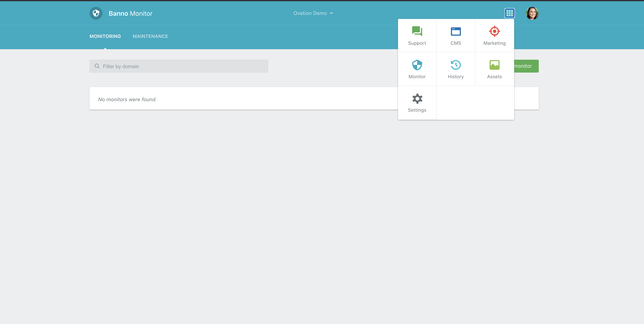Open the Settings gear icon
Viewport: 644px width, 324px height.
click(417, 99)
